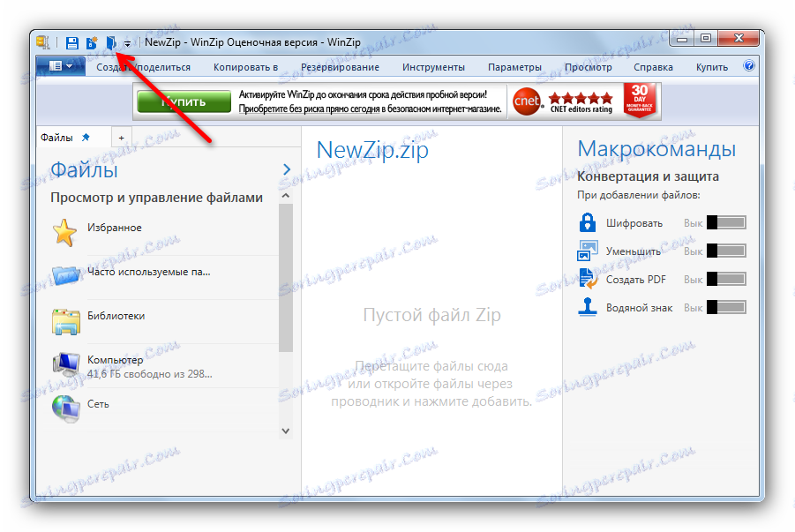The height and width of the screenshot is (532, 795).
Task: Click the Save floppy disk icon
Action: [72, 42]
